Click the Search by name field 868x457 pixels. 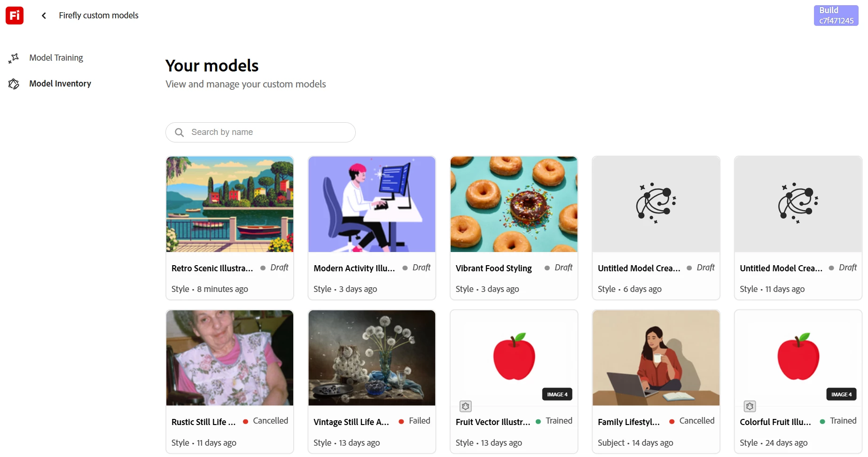click(x=260, y=133)
